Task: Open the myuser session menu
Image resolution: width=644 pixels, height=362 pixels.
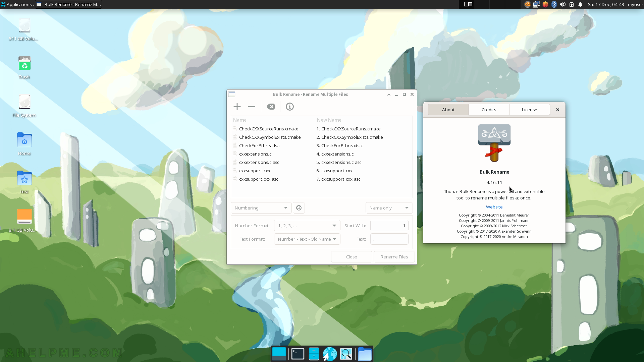Action: 635,4
